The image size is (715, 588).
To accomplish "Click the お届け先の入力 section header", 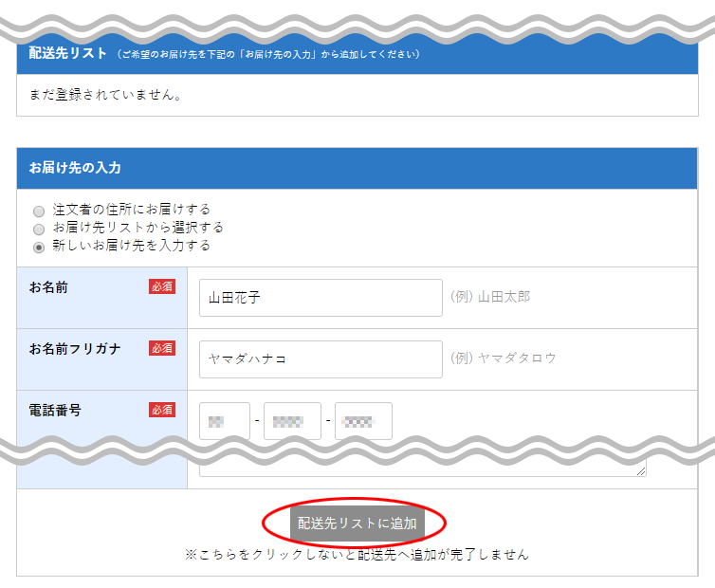I will tap(75, 168).
